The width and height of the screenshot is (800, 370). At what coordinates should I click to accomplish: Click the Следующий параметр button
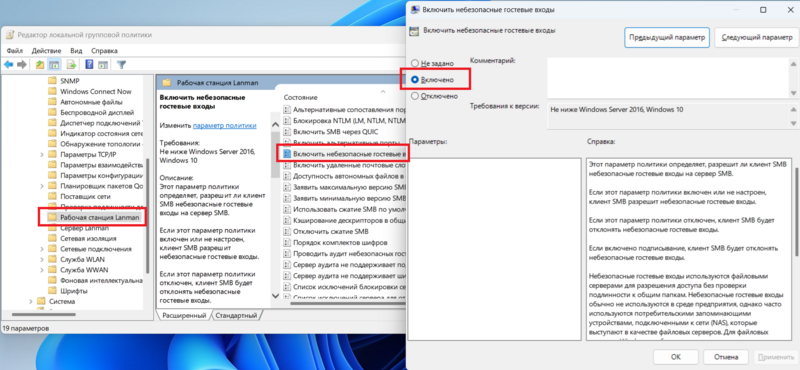[757, 38]
